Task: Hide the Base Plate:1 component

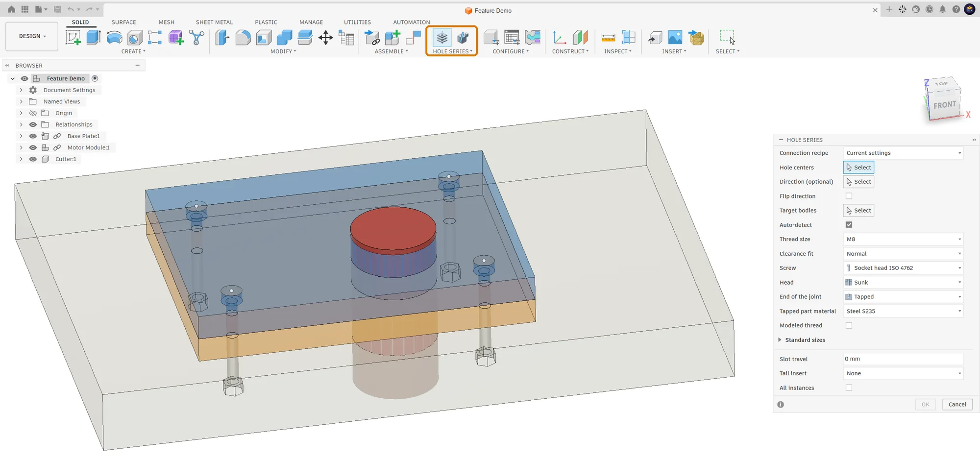Action: [x=33, y=136]
